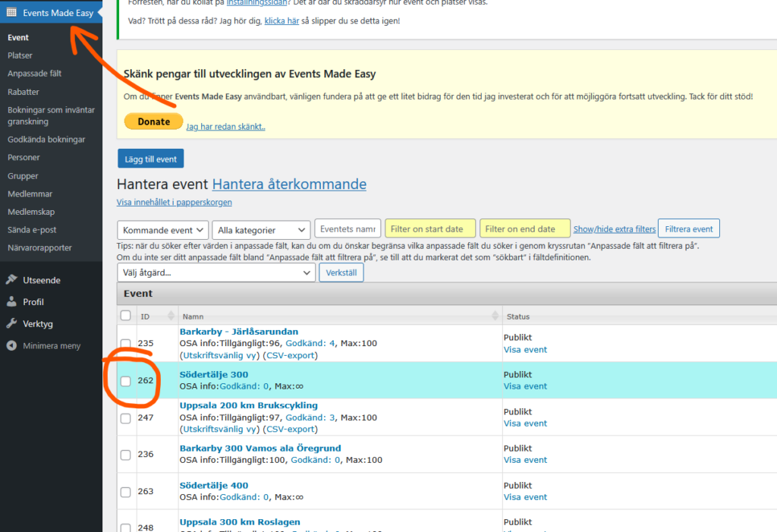Open Rabatter menu item
The height and width of the screenshot is (532, 777).
coord(24,92)
